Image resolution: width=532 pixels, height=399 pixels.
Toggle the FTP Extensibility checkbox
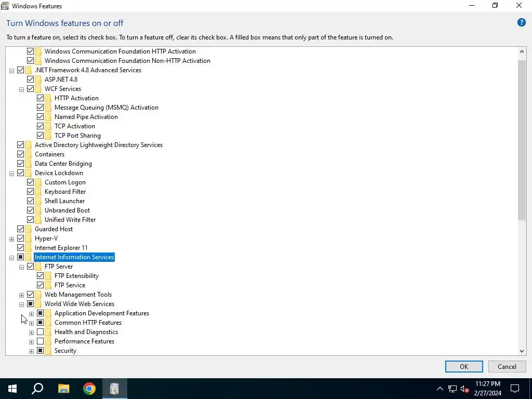pyautogui.click(x=40, y=275)
